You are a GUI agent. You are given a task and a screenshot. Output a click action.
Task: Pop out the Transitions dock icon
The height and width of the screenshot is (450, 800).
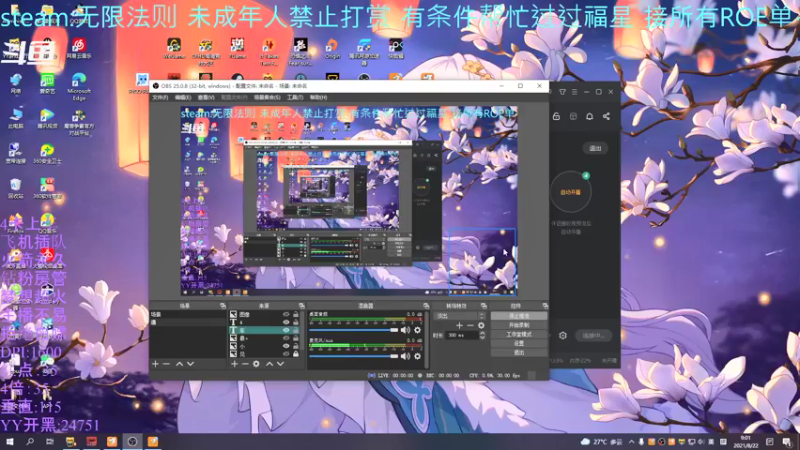[484, 306]
